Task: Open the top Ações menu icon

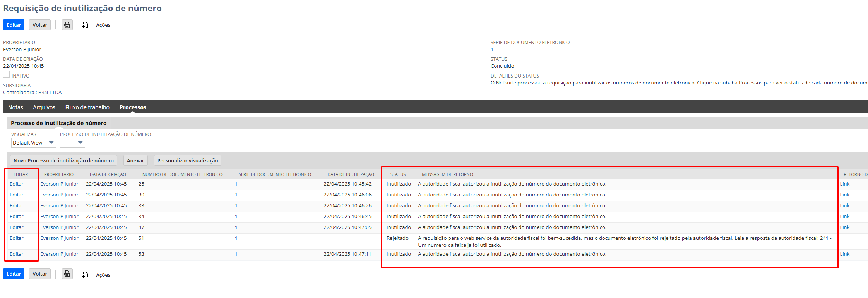Action: (85, 25)
